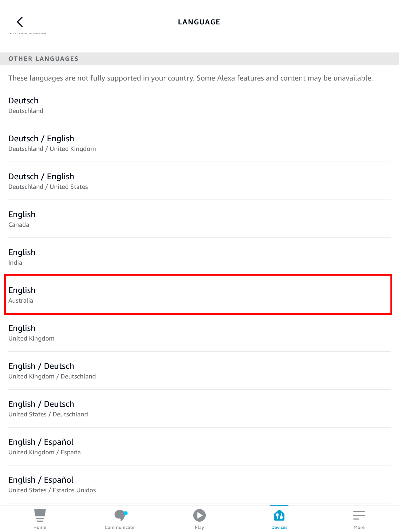Tap the not fully supported languages notice
Image resolution: width=399 pixels, height=532 pixels.
(x=190, y=78)
